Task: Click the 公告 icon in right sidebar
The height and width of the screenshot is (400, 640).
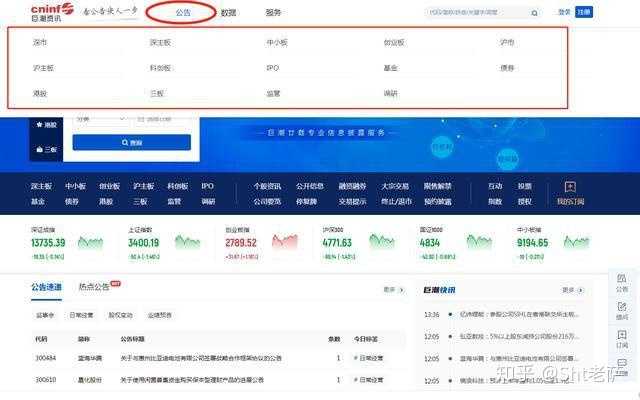Action: point(622,278)
